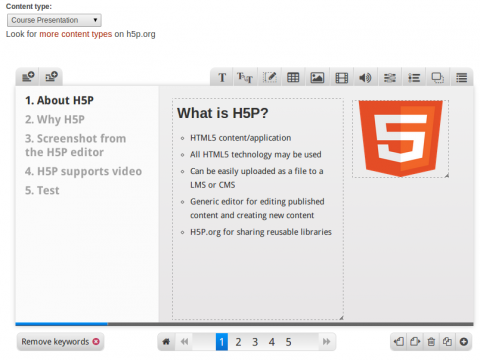Go to slide 3 in the pager
Screen dimensions: 480x360
(255, 342)
